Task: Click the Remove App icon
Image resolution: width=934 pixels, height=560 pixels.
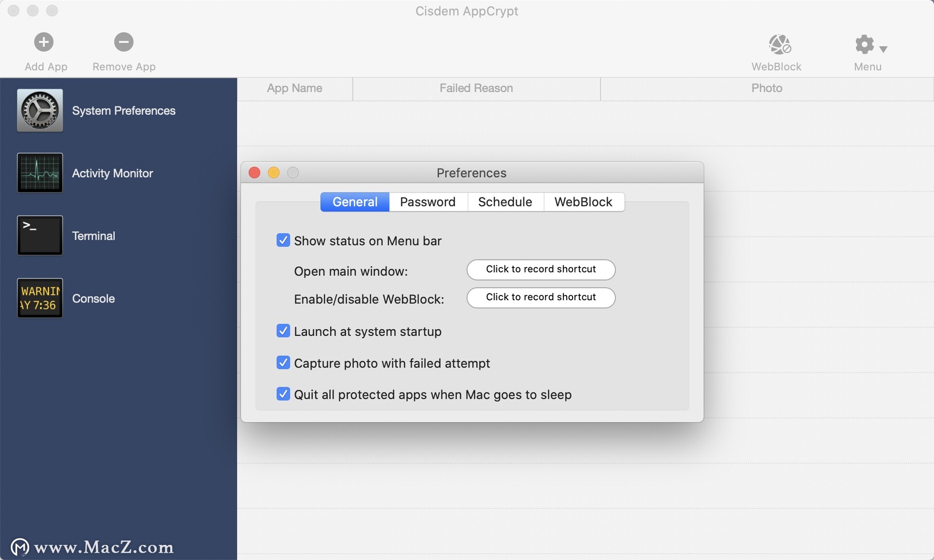Action: click(x=123, y=41)
